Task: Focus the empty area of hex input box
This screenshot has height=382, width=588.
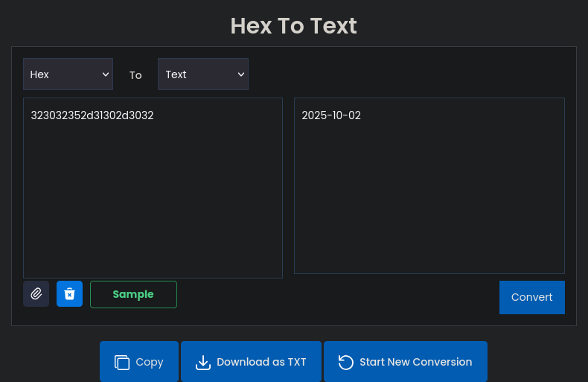Action: click(x=153, y=208)
